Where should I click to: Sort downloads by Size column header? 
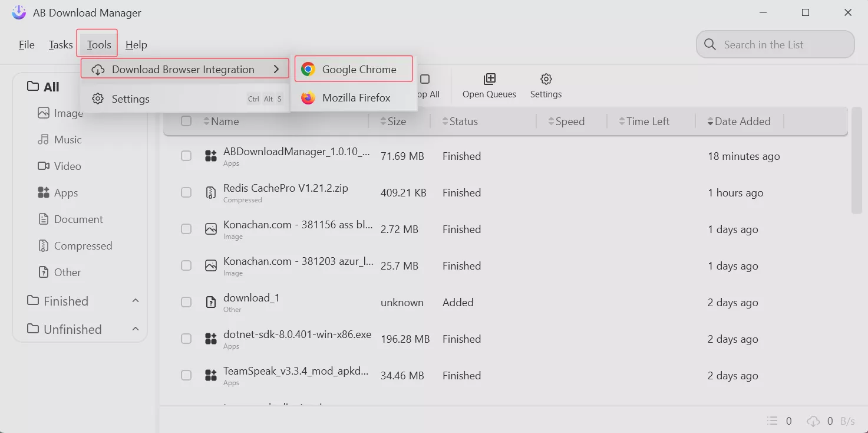pos(396,122)
